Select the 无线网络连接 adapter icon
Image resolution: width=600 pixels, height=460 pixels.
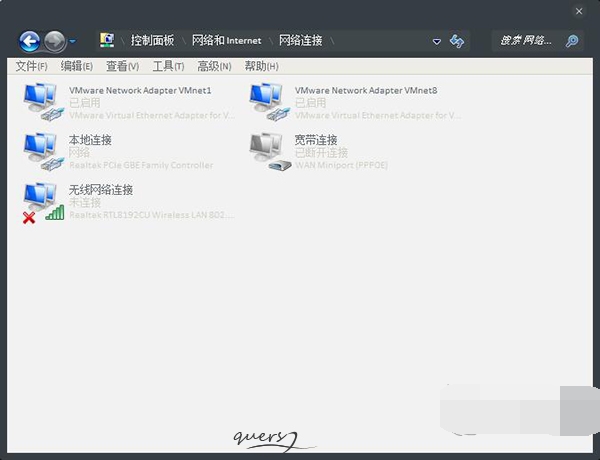click(43, 202)
